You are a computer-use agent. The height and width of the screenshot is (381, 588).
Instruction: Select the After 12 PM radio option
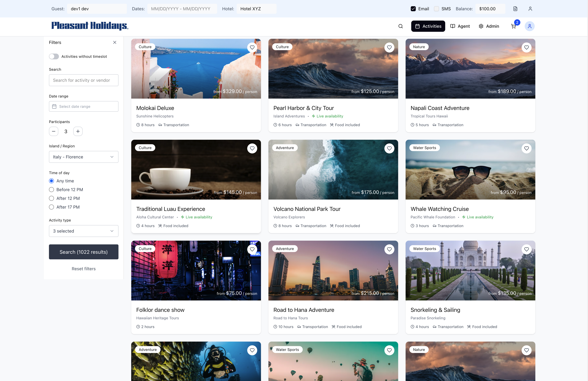click(x=51, y=198)
